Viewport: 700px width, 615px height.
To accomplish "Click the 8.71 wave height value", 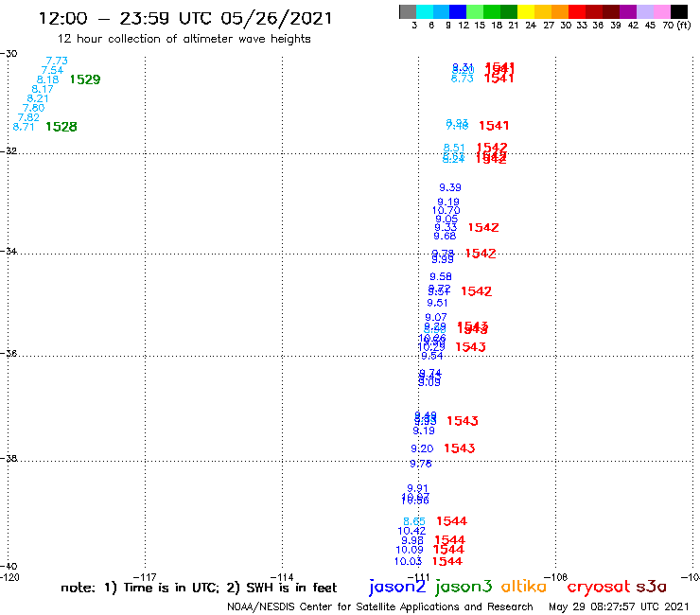I will click(24, 127).
